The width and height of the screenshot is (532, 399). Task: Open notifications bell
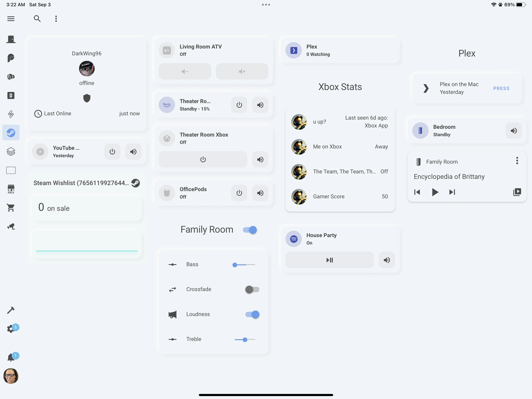pos(11,357)
